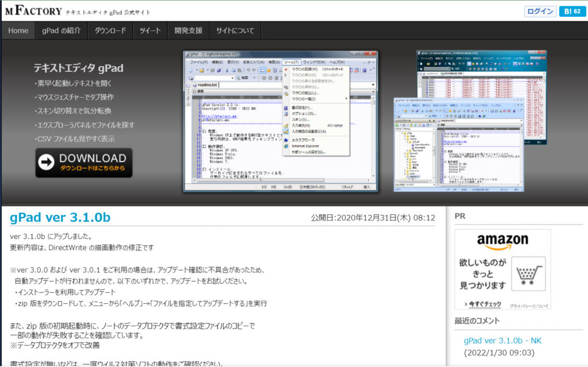Open the gPad の紹介 tab
588x367 pixels.
(61, 30)
